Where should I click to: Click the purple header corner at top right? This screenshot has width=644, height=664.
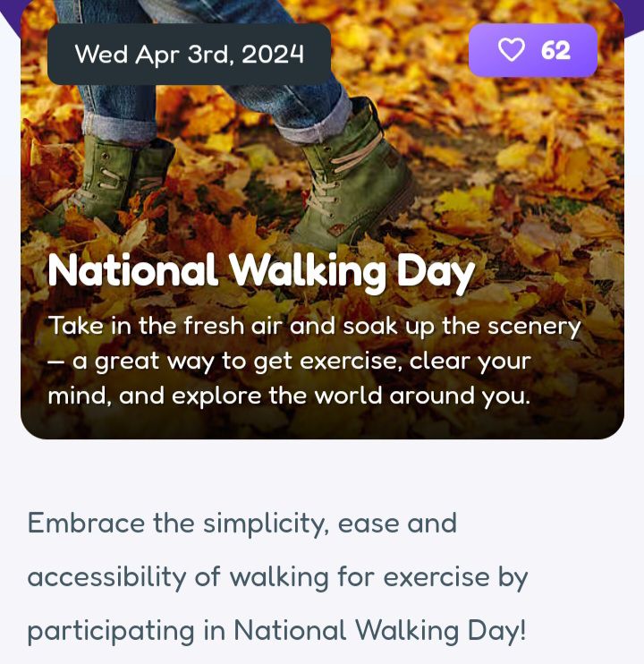[x=633, y=13]
